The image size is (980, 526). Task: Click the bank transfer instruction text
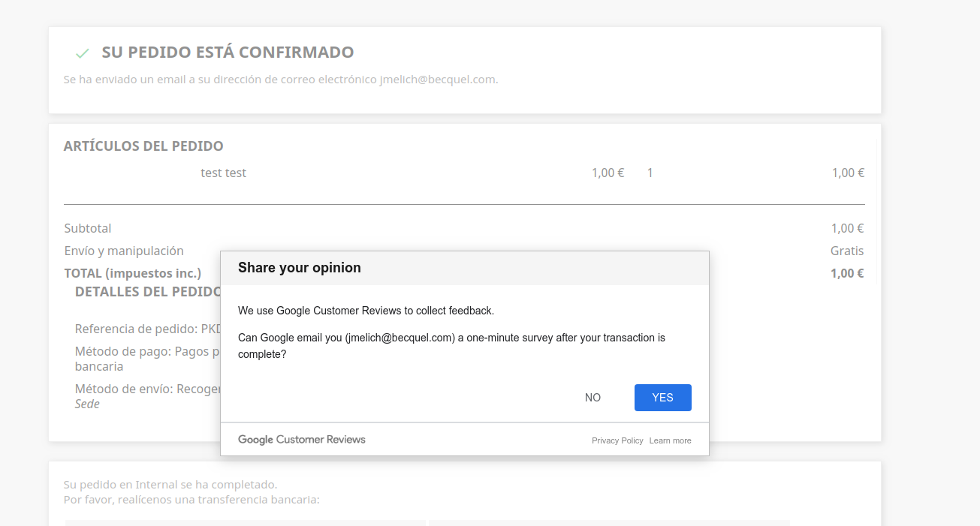pos(191,500)
